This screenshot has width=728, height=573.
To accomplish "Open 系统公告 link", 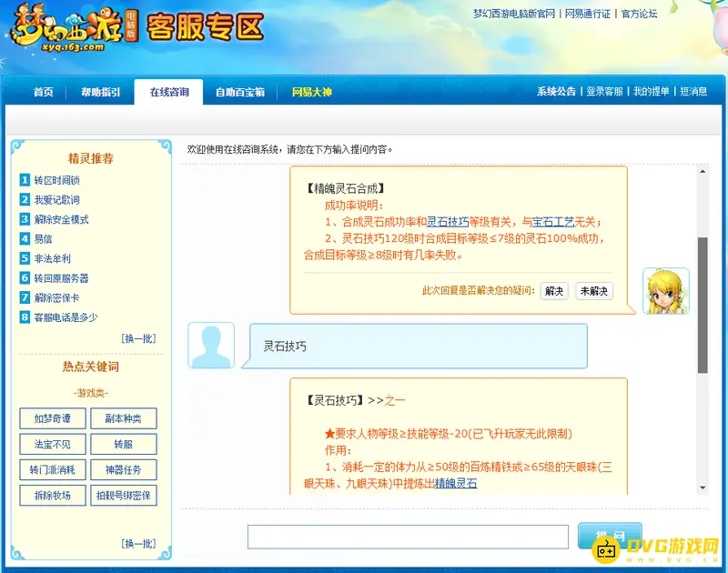I will click(x=556, y=91).
